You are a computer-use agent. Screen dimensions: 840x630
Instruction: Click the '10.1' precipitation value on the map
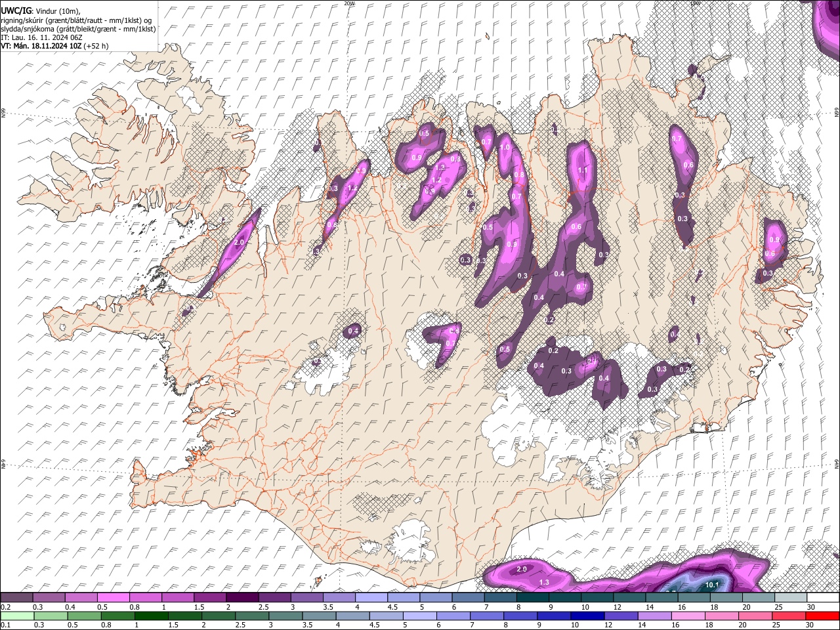coord(713,585)
